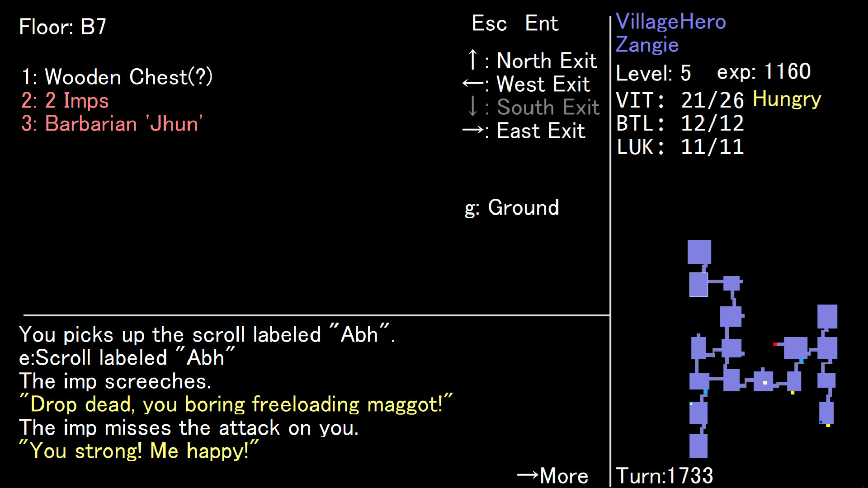Click the West Exit arrow icon

pos(472,84)
